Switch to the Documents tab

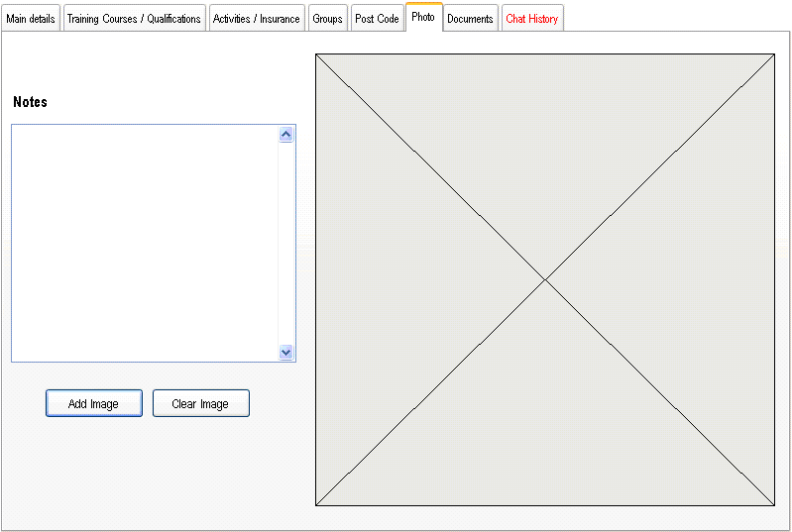pos(470,19)
